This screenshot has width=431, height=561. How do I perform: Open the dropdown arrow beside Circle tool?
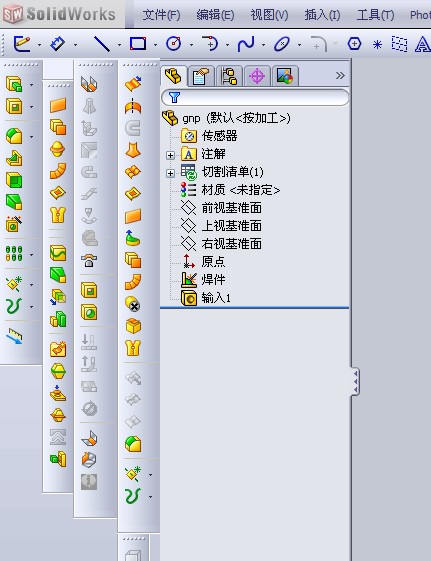(x=191, y=45)
